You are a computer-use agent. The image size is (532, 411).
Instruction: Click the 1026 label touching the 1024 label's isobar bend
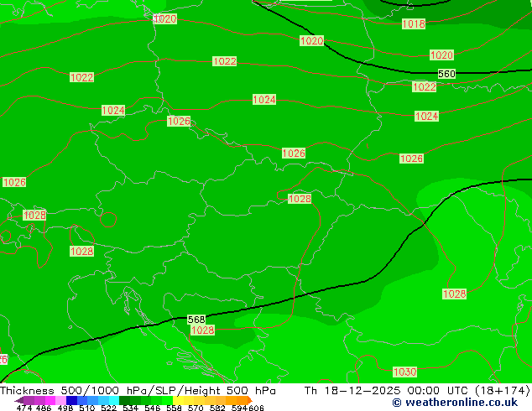click(x=179, y=121)
